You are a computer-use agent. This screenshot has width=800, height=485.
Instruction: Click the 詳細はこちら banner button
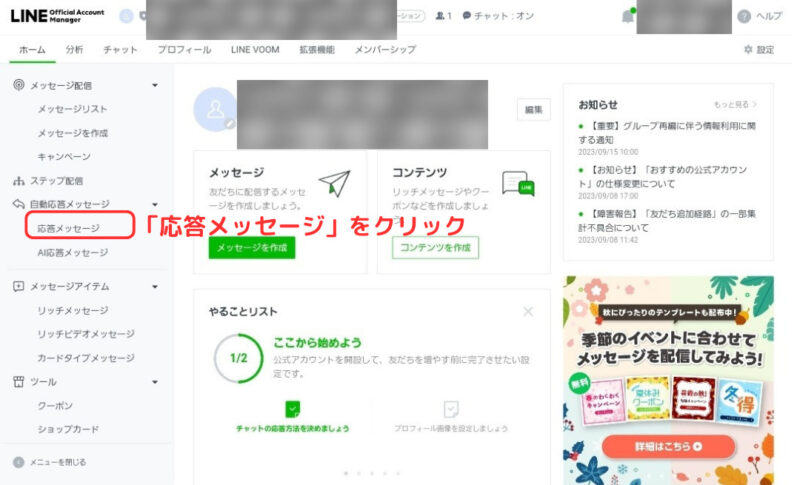pyautogui.click(x=668, y=447)
